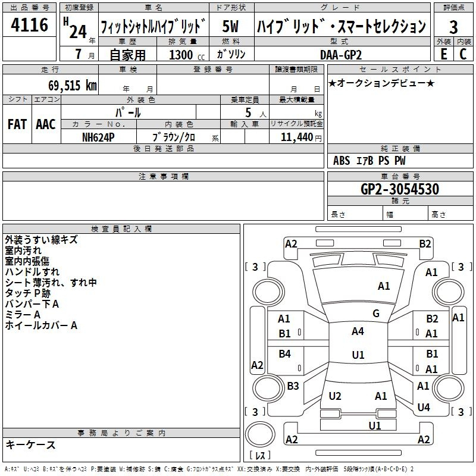476x476 pixels.
Task: Click the spare tire circle above レス
Action: [260, 434]
